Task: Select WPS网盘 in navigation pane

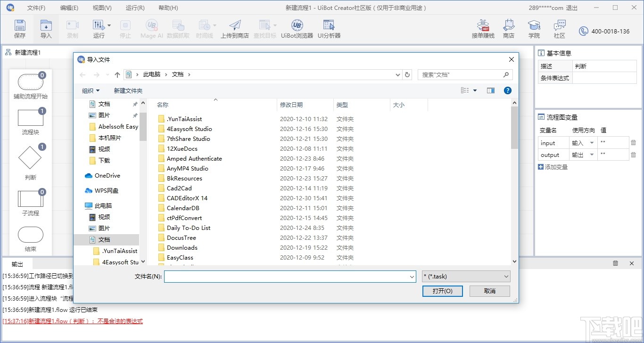Action: (101, 190)
